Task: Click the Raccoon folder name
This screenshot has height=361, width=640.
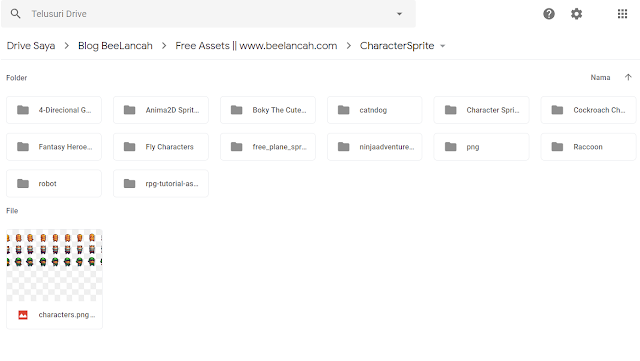Action: tap(588, 147)
